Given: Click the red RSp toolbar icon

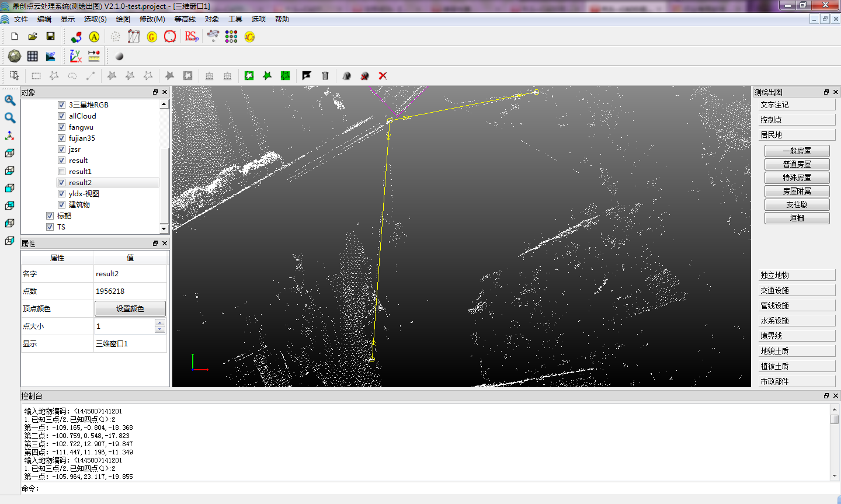Looking at the screenshot, I should [x=192, y=36].
